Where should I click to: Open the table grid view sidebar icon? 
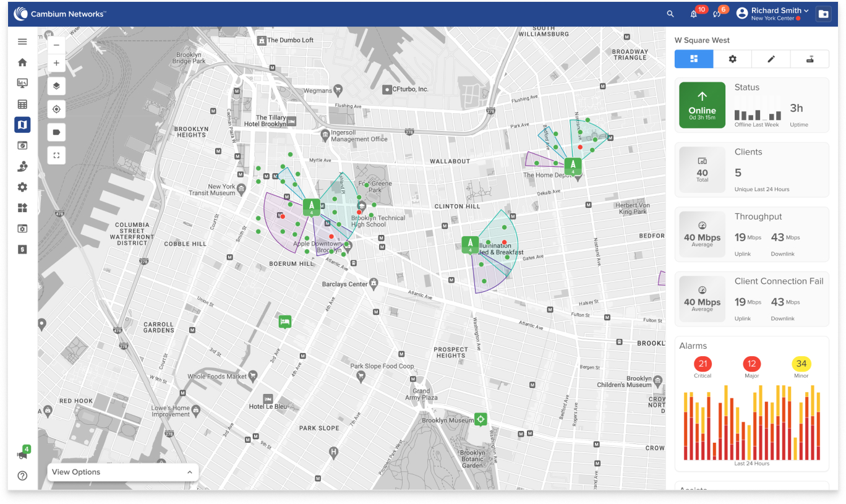(x=22, y=104)
